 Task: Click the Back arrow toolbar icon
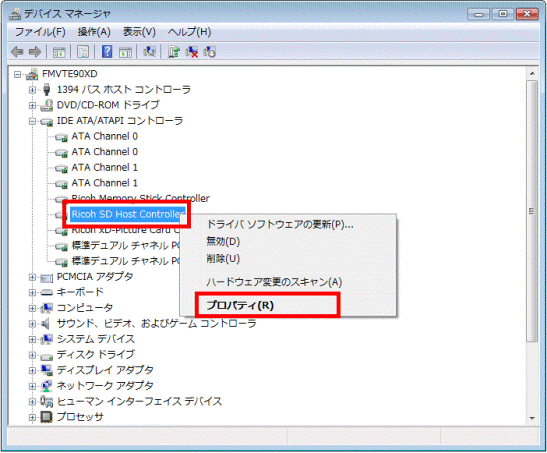(17, 52)
